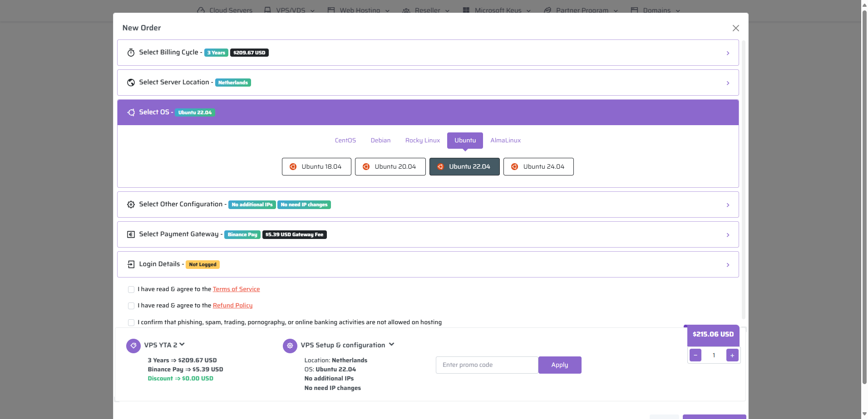Screen dimensions: 868x419
Task: Open the Partner Program navigation dropdown
Action: pyautogui.click(x=616, y=10)
